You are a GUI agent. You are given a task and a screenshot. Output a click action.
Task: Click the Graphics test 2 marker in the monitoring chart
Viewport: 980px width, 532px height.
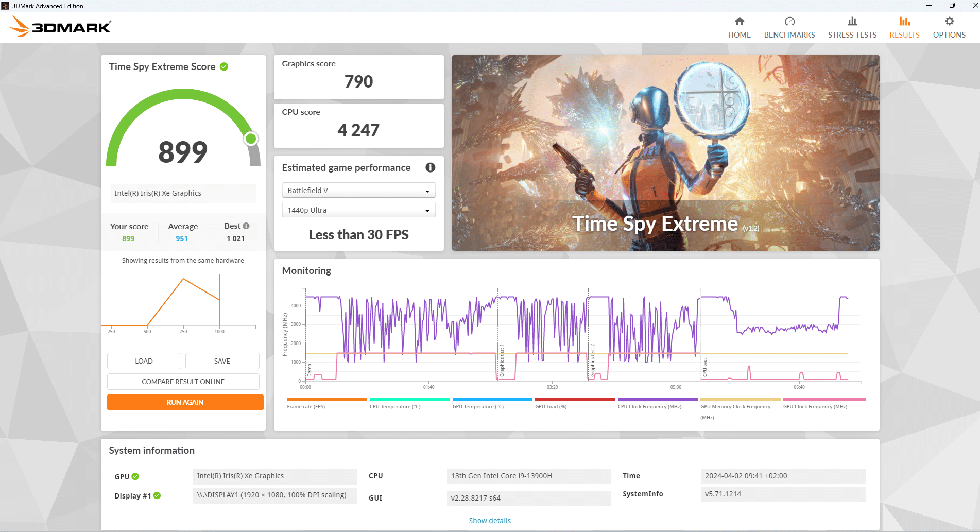(592, 360)
